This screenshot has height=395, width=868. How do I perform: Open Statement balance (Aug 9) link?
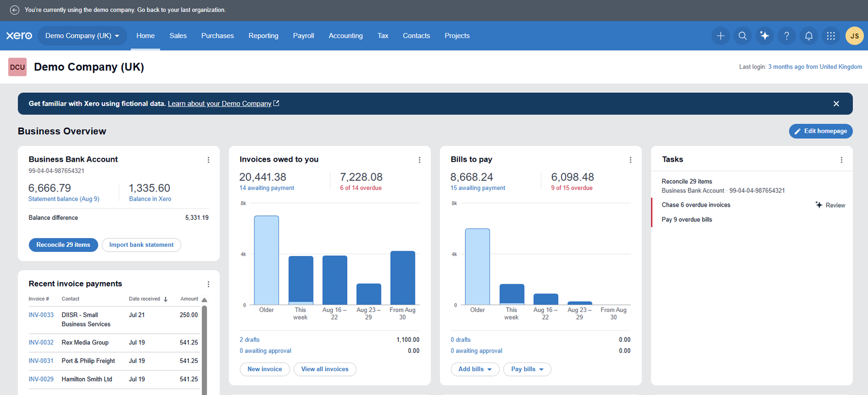point(64,199)
